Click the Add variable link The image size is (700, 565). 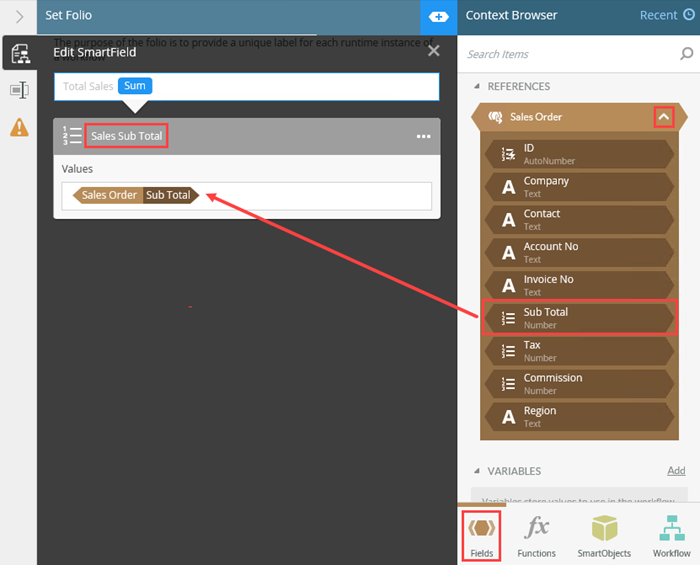pos(676,470)
